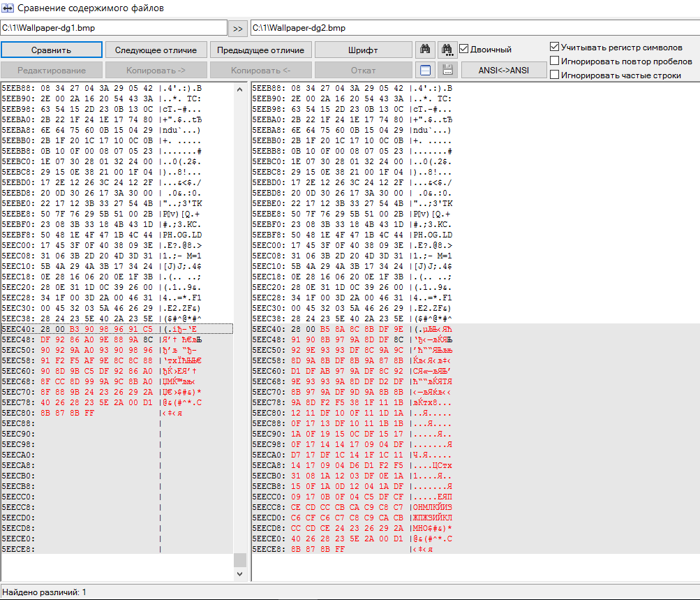Go to Предыдущее отличие
The image size is (700, 600).
260,50
